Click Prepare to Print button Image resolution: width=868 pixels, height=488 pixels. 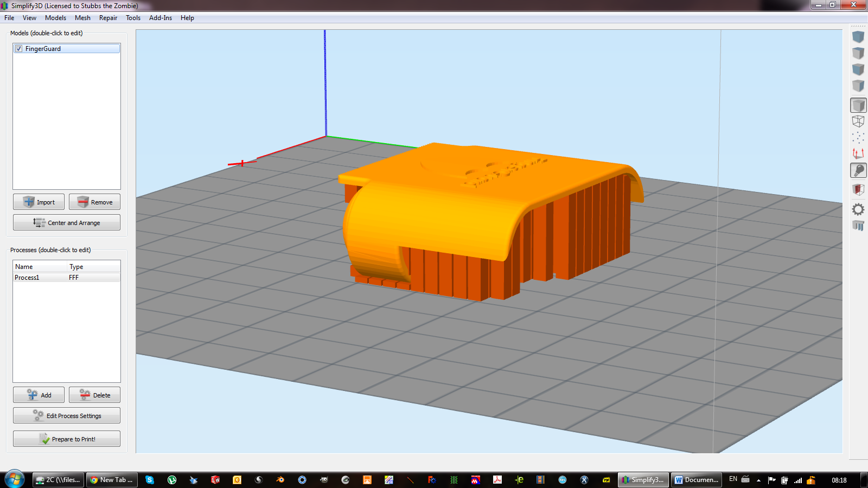click(67, 439)
